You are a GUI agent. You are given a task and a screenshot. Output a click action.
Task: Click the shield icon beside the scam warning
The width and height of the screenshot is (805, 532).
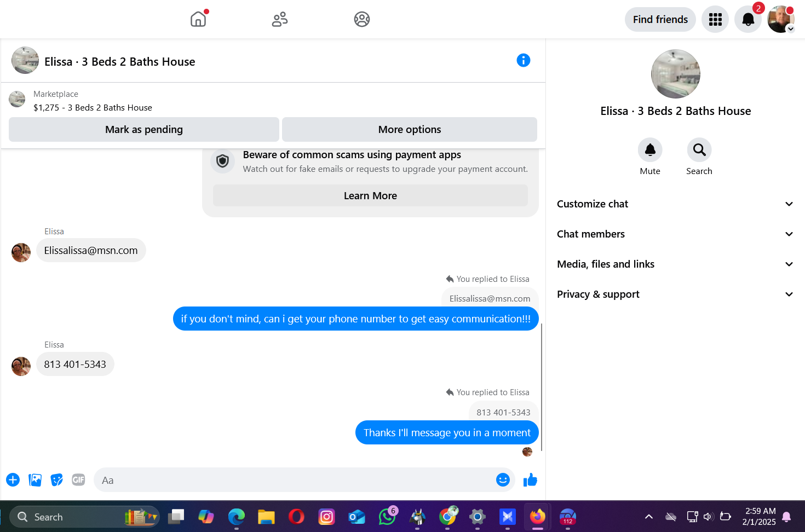click(x=222, y=161)
